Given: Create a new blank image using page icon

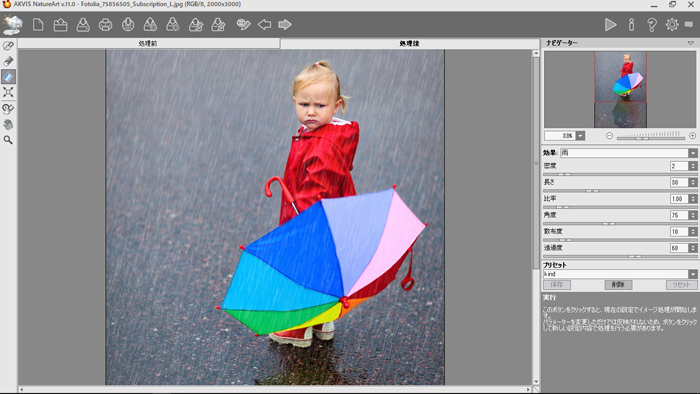Looking at the screenshot, I should tap(38, 25).
